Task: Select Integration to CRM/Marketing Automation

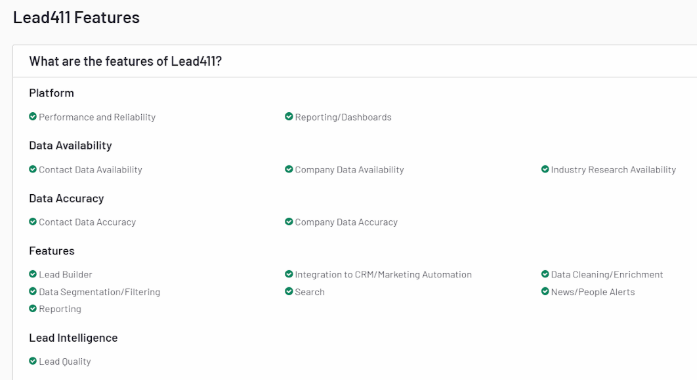Action: (383, 275)
